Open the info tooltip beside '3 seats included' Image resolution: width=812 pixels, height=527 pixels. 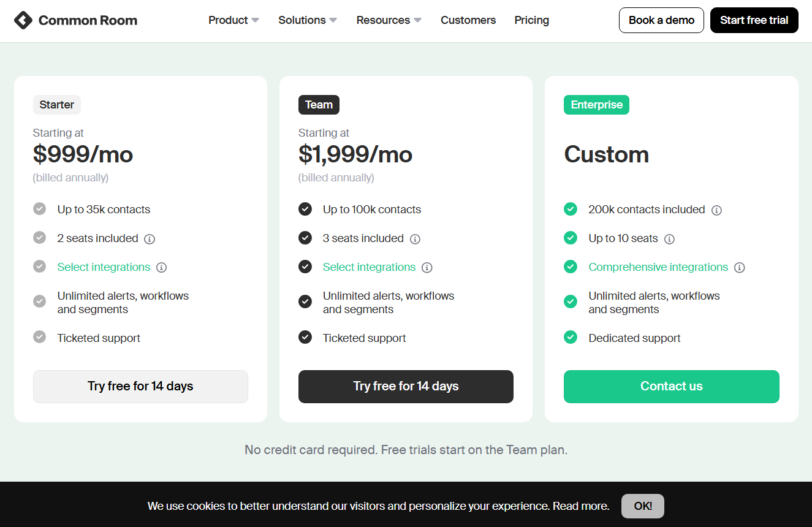[415, 239]
